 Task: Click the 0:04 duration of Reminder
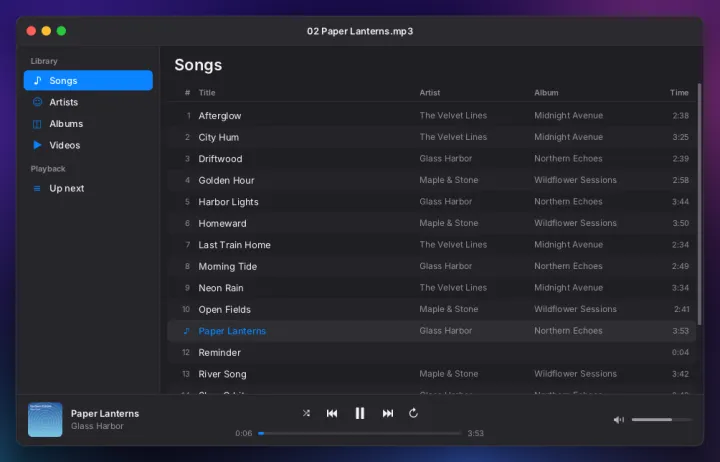681,353
